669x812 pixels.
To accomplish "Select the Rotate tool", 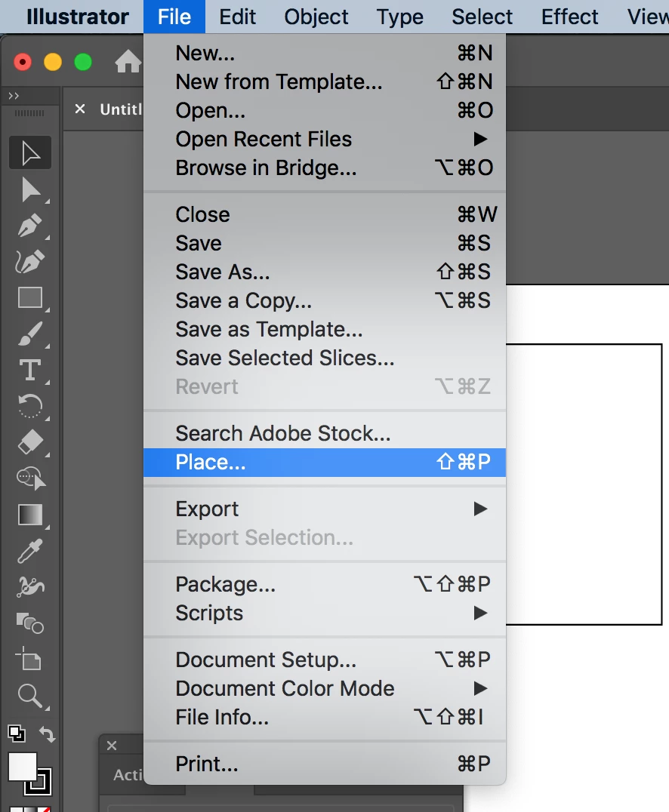I will pos(30,407).
